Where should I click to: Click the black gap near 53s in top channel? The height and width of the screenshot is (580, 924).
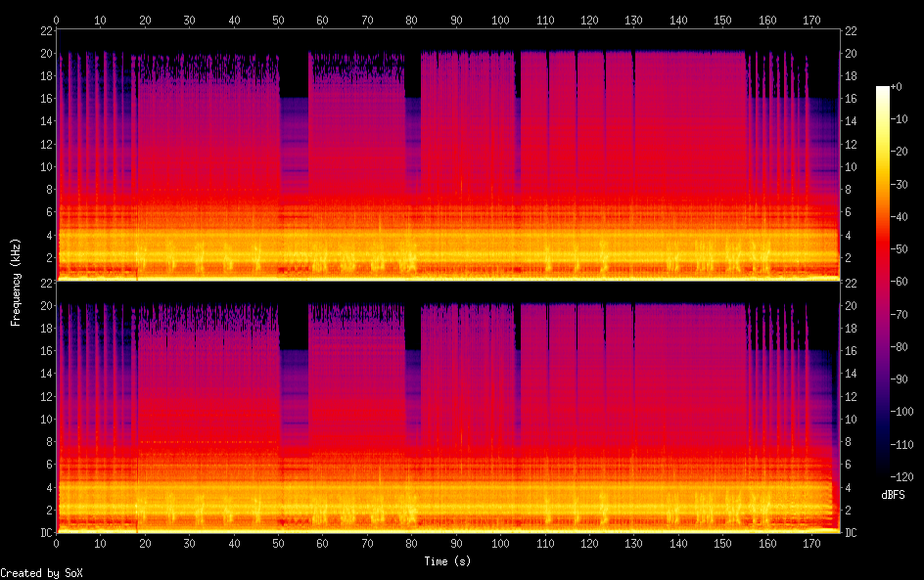tap(294, 73)
